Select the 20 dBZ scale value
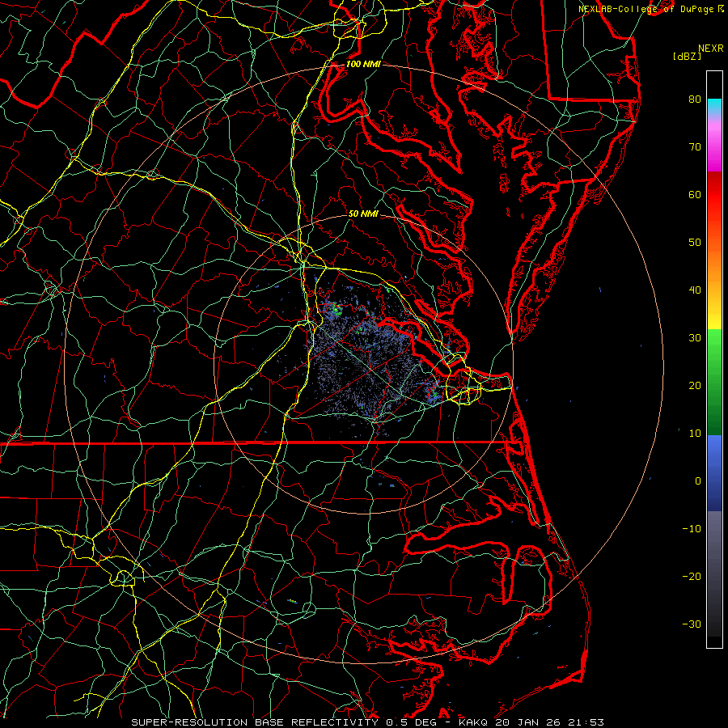This screenshot has width=728, height=728. (x=694, y=385)
